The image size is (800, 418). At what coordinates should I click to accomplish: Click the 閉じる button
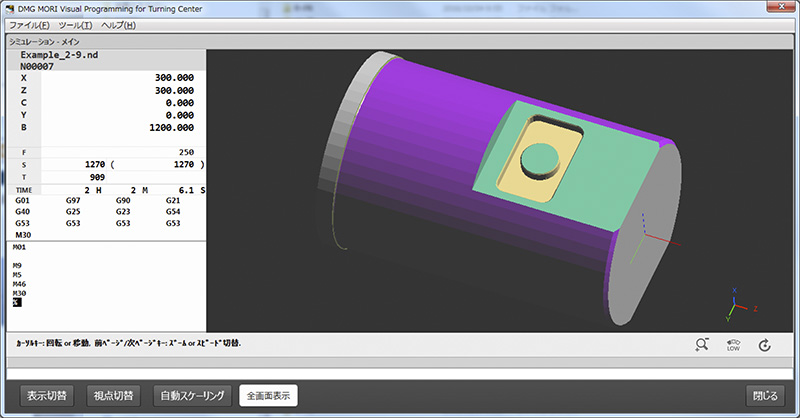[x=762, y=395]
